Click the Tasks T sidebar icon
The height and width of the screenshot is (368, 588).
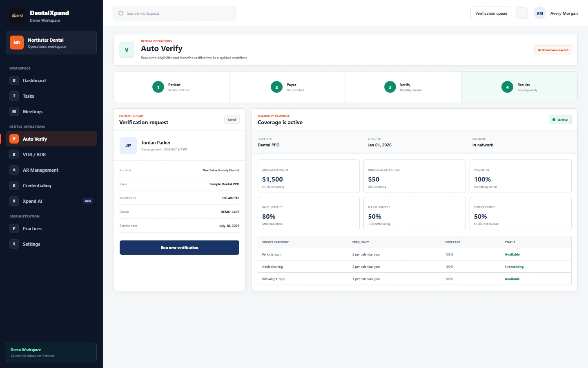coord(14,96)
